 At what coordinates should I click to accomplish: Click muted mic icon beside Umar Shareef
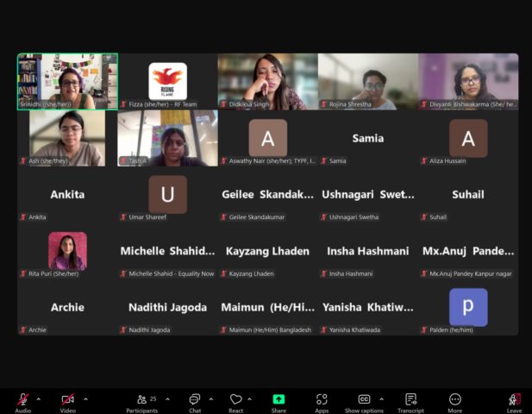coord(123,216)
